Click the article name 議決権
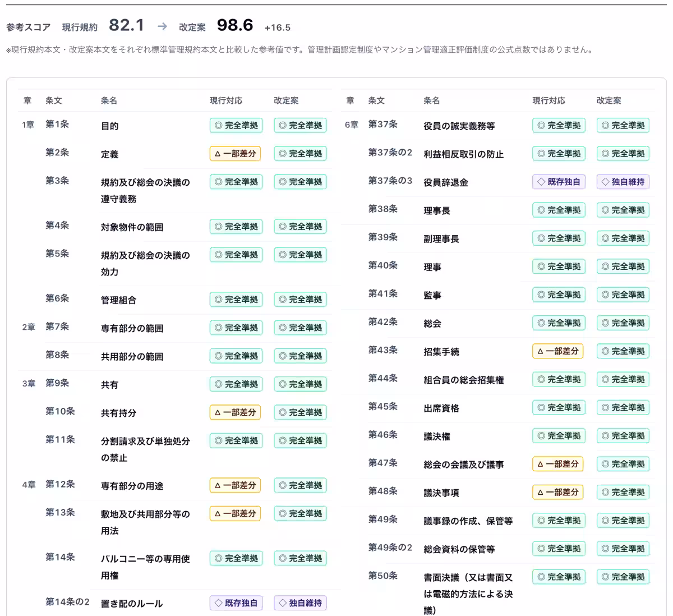The height and width of the screenshot is (616, 673). [437, 436]
